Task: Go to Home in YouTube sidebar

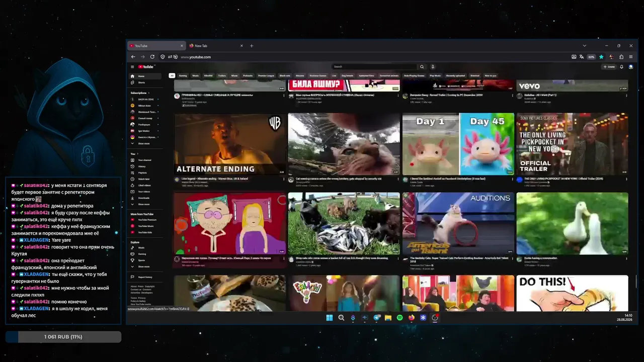Action: [x=146, y=76]
